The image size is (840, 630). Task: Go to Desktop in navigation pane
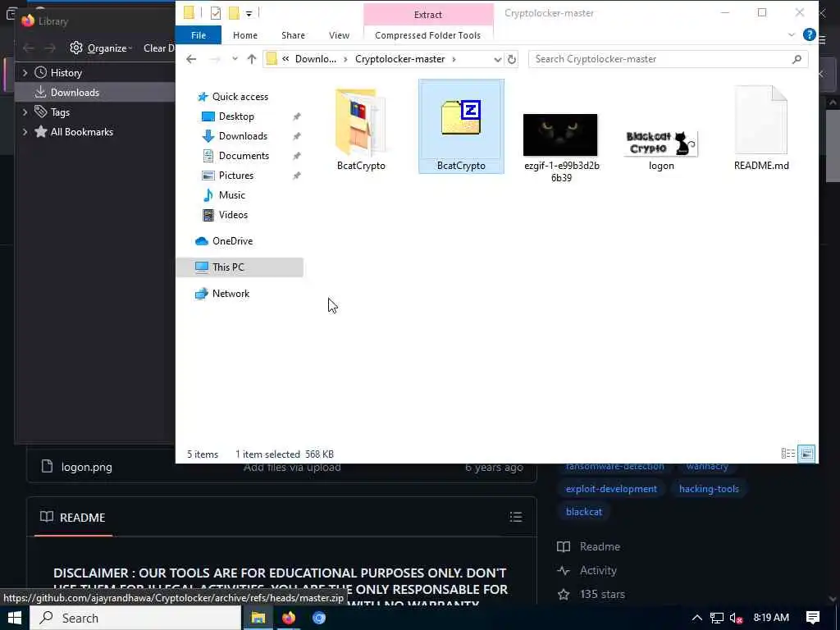(236, 116)
